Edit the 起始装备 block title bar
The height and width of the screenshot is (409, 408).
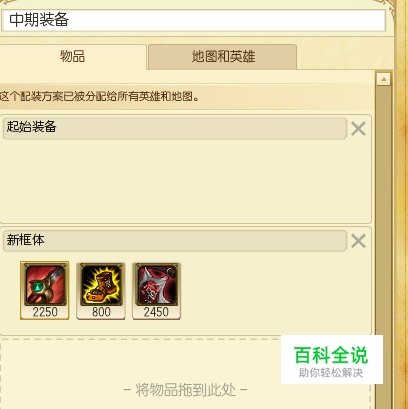pyautogui.click(x=175, y=128)
